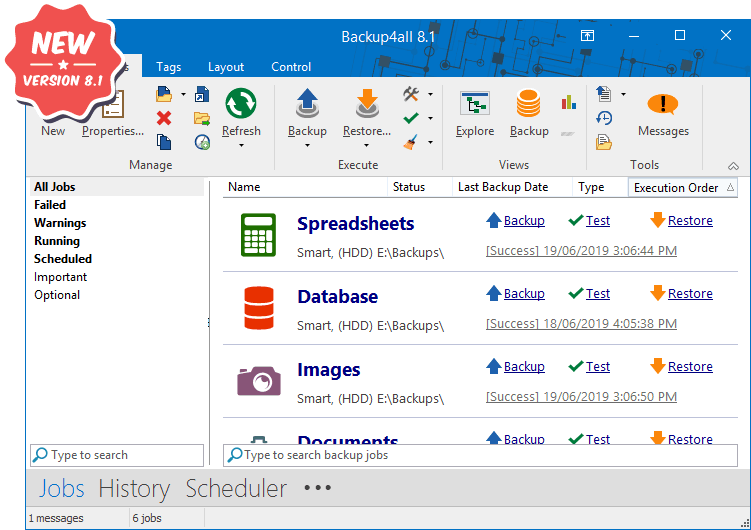Open Spreadsheets success log 19/06/2019 3:06:44 PM
Viewport: 751px width, 530px height.
pos(581,251)
